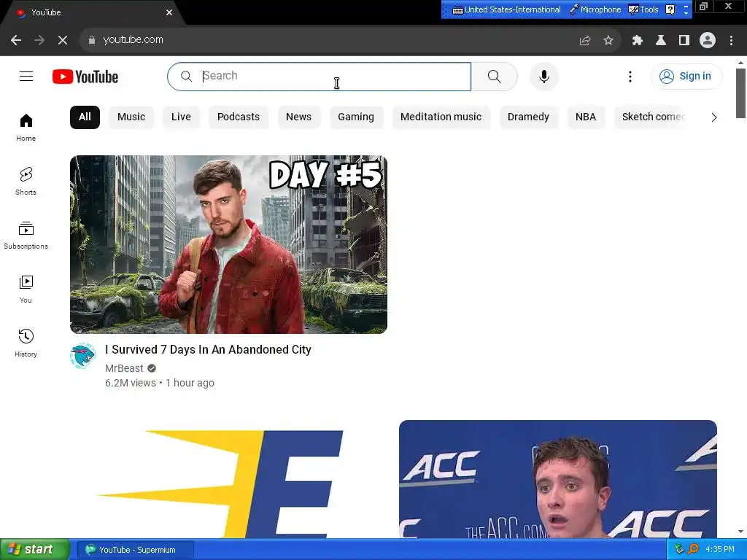Click the search magnifier button
The image size is (747, 560).
tap(495, 76)
